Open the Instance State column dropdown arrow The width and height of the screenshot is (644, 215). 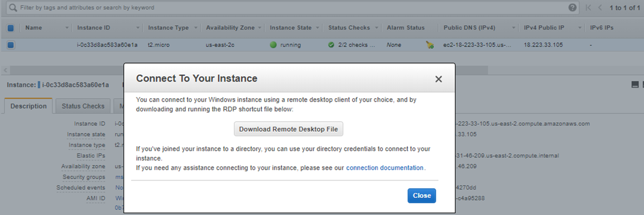318,28
